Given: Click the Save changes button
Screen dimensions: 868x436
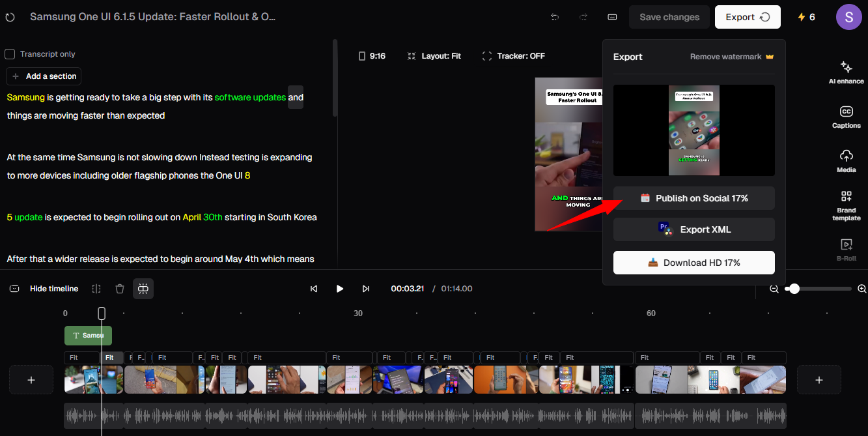Looking at the screenshot, I should [x=669, y=17].
